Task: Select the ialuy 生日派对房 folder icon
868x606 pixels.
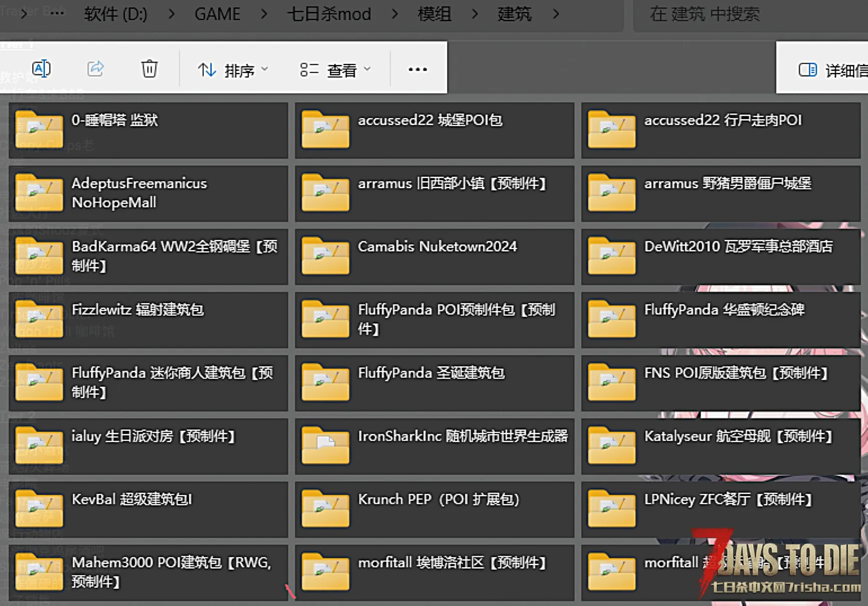Action: tap(39, 445)
